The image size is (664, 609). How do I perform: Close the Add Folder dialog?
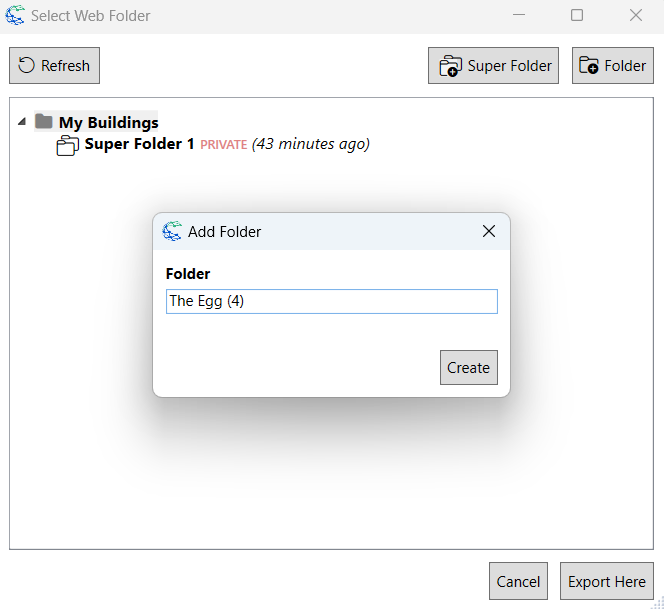[489, 231]
